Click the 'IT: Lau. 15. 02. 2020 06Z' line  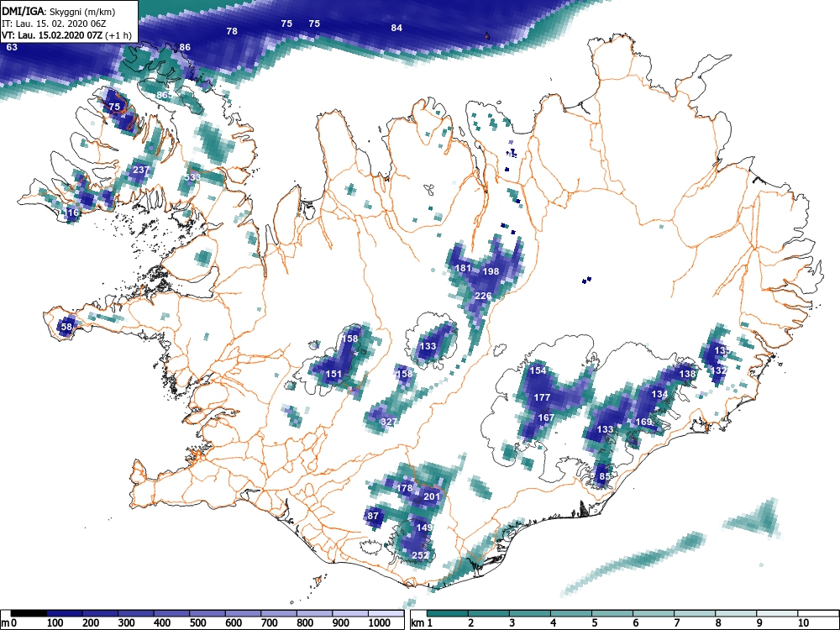pos(53,24)
